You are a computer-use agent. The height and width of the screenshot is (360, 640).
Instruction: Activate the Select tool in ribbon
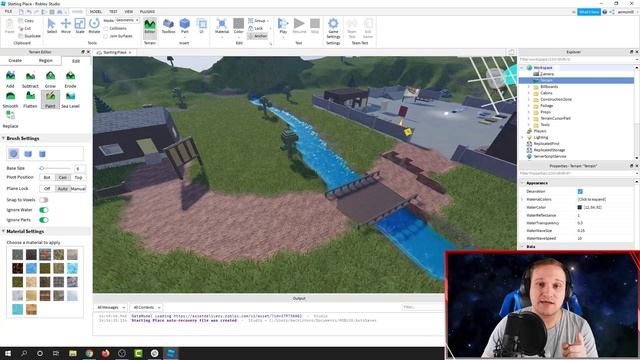click(x=52, y=26)
